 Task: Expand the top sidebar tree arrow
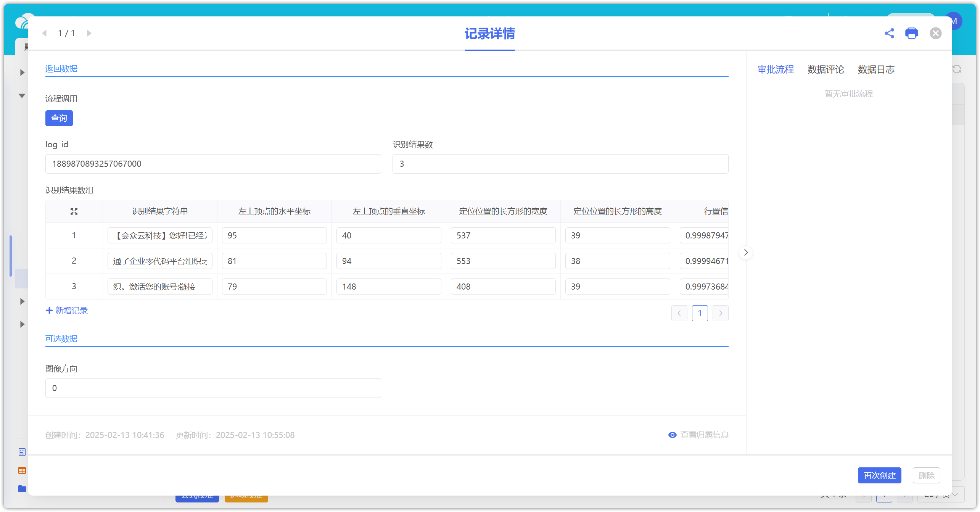pos(22,72)
